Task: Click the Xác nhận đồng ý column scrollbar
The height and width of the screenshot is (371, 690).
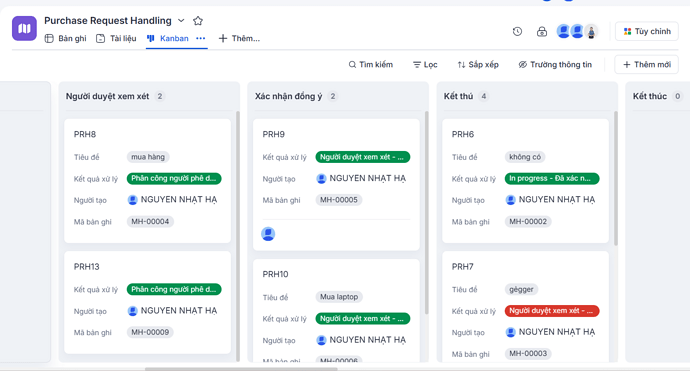Action: [426, 213]
